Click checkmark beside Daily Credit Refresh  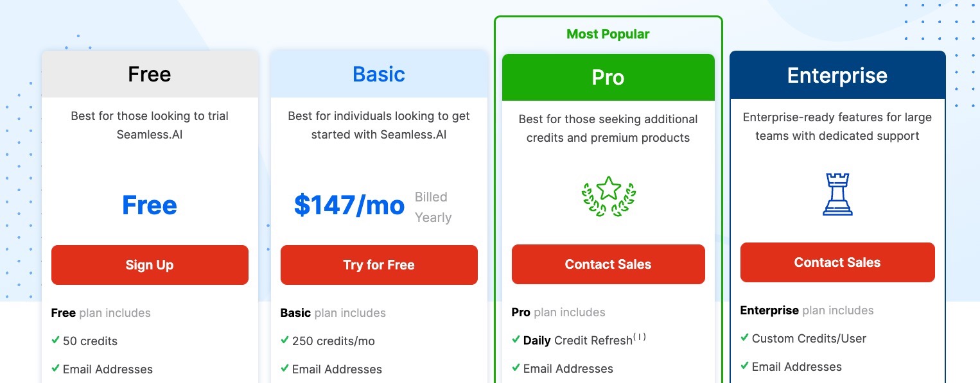coord(516,339)
